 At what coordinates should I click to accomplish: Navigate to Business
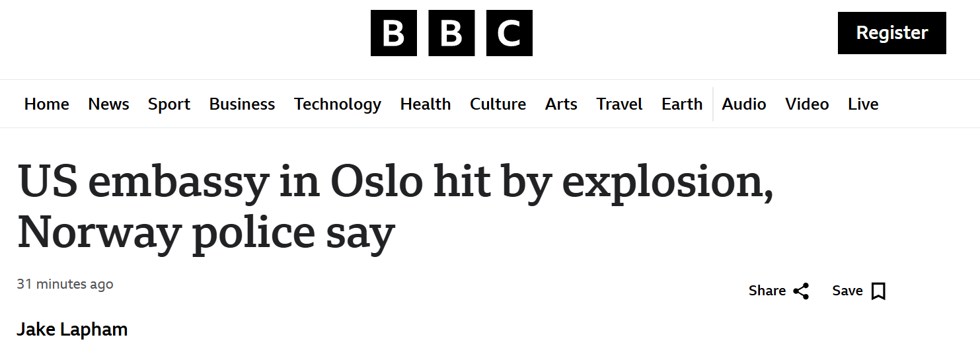coord(242,104)
